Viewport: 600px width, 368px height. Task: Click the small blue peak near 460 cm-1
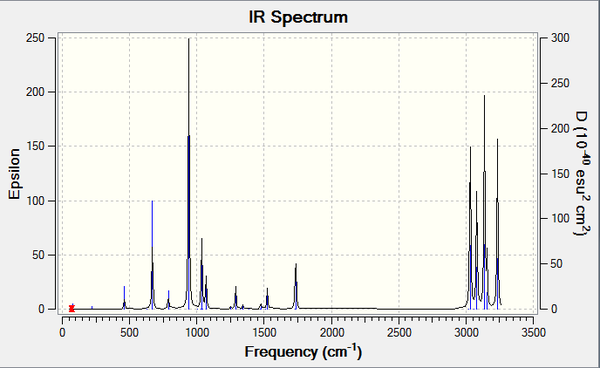click(x=124, y=298)
